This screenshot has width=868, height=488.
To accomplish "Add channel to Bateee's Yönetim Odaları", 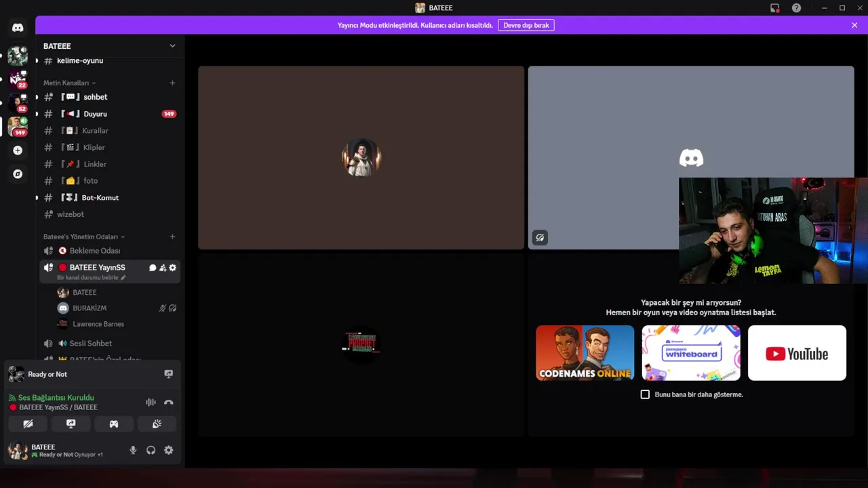I will point(172,237).
